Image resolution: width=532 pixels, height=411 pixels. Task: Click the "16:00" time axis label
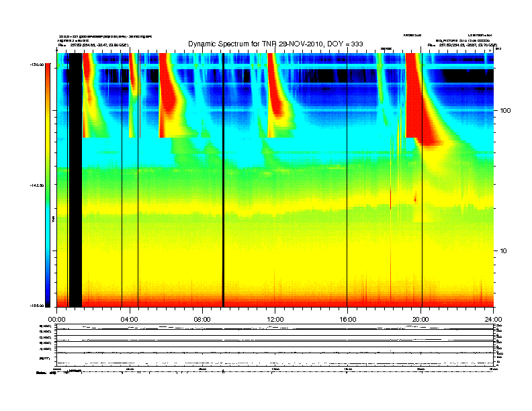pos(348,320)
